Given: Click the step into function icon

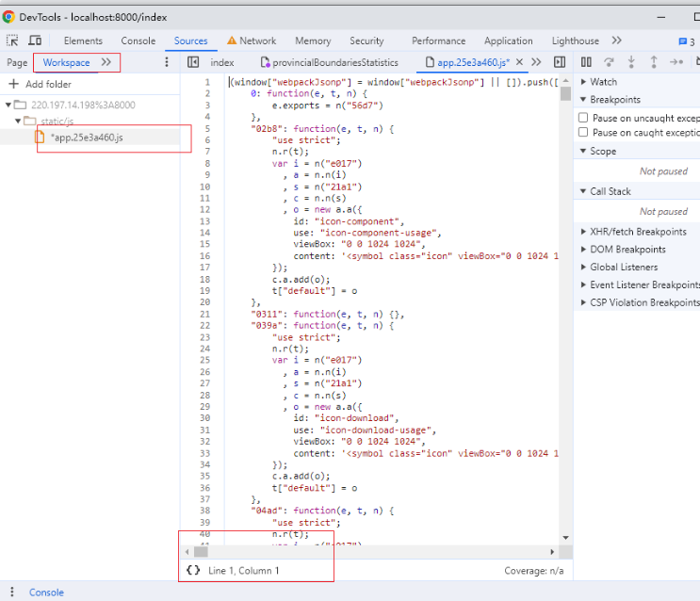Looking at the screenshot, I should pos(631,62).
